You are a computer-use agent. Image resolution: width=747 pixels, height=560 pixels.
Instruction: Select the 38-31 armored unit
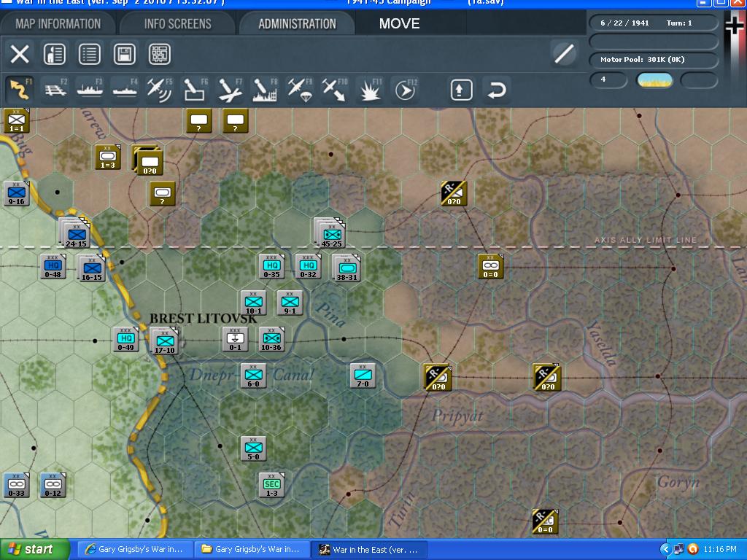click(x=347, y=268)
